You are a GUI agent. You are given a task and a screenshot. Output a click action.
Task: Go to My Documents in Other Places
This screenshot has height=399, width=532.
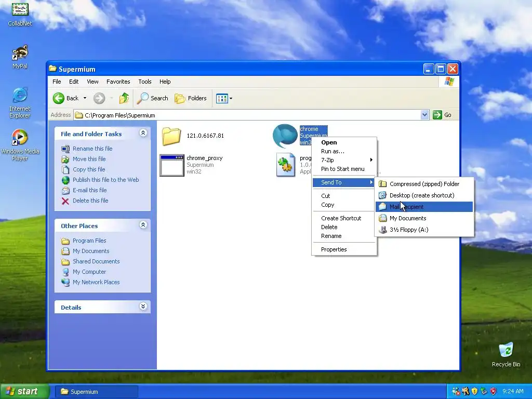point(91,251)
